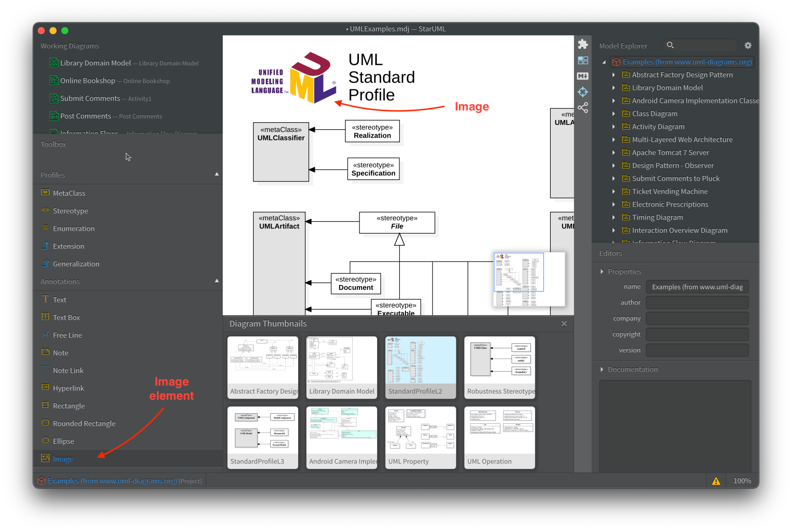Expand the Class Diagram tree item
This screenshot has height=532, width=792.
tap(614, 113)
